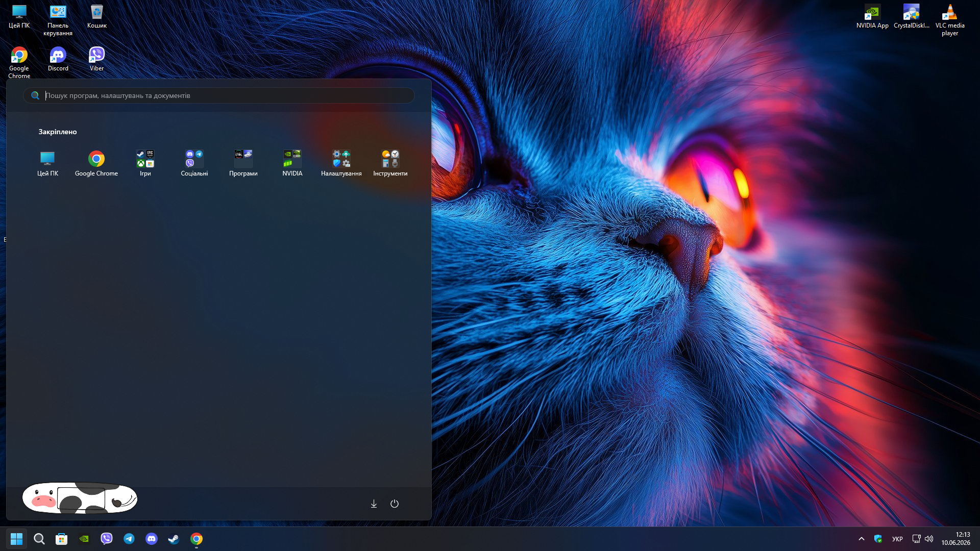The image size is (980, 551).
Task: Open the Соціальні folder in Start menu
Action: pyautogui.click(x=194, y=163)
